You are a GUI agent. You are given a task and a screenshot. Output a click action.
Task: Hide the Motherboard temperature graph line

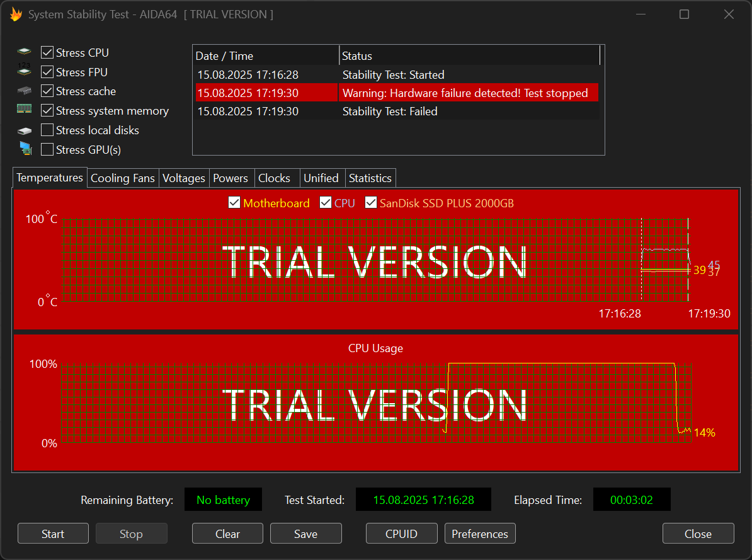coord(234,202)
